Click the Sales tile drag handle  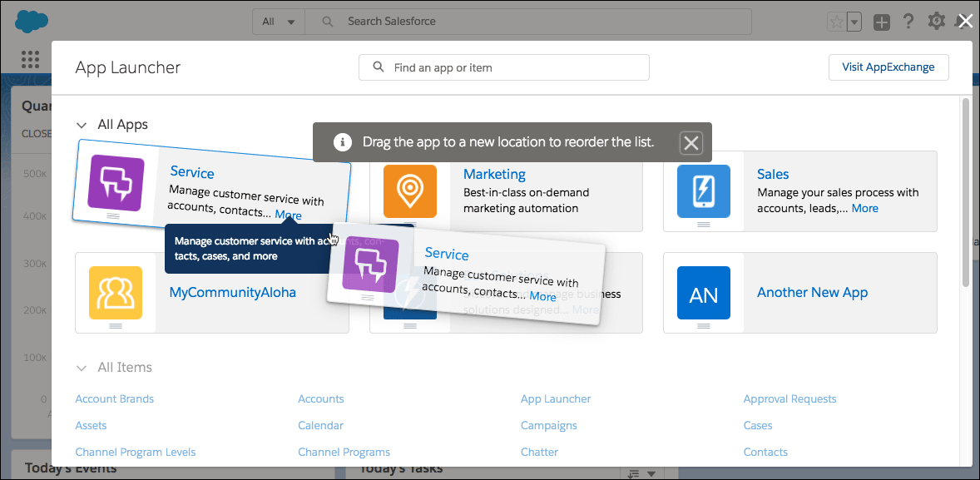pos(704,225)
